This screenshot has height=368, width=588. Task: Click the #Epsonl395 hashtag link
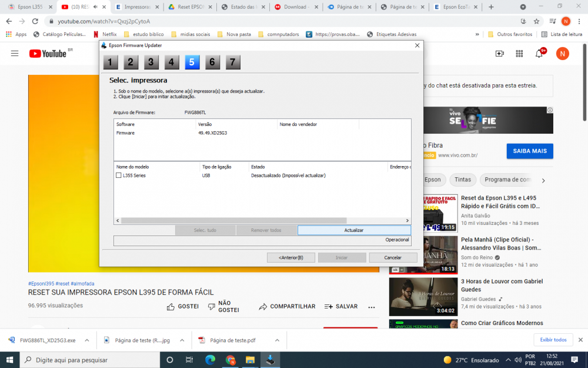click(41, 284)
